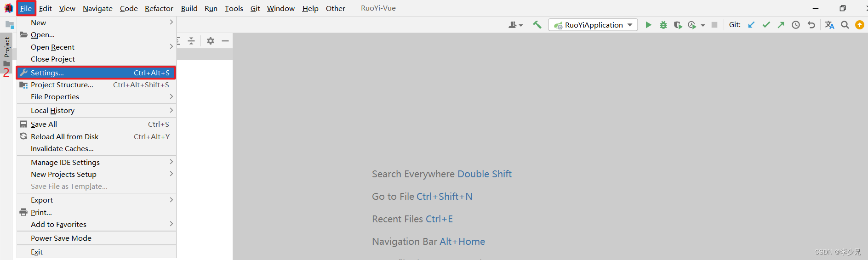The image size is (868, 260).
Task: Expand the Manage IDE Settings submenu
Action: pyautogui.click(x=97, y=162)
